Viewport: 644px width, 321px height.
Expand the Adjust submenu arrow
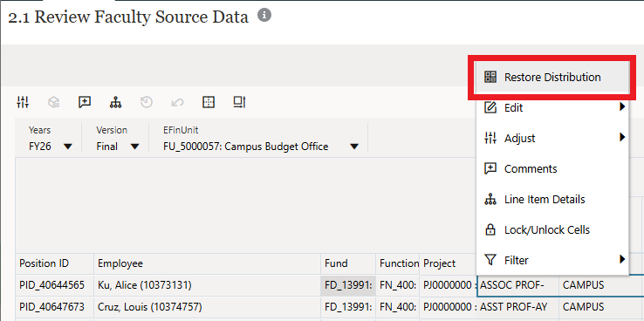[622, 138]
